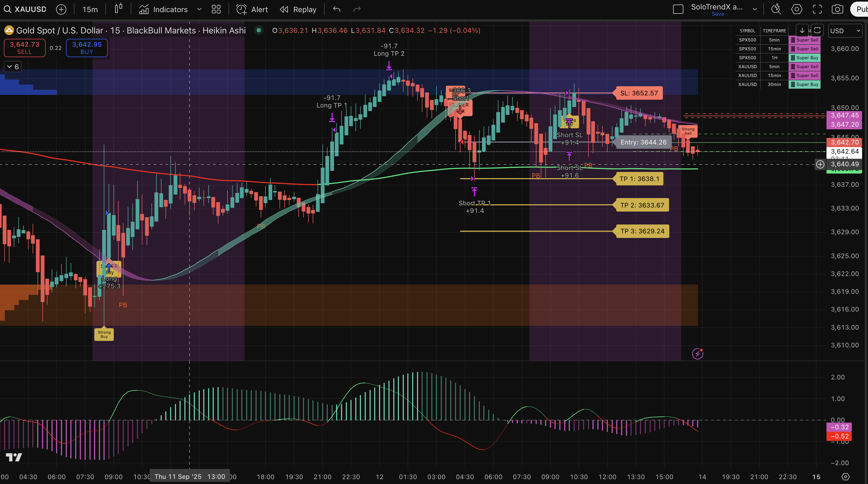
Task: Click the compare or add symbol plus icon
Action: pos(61,9)
